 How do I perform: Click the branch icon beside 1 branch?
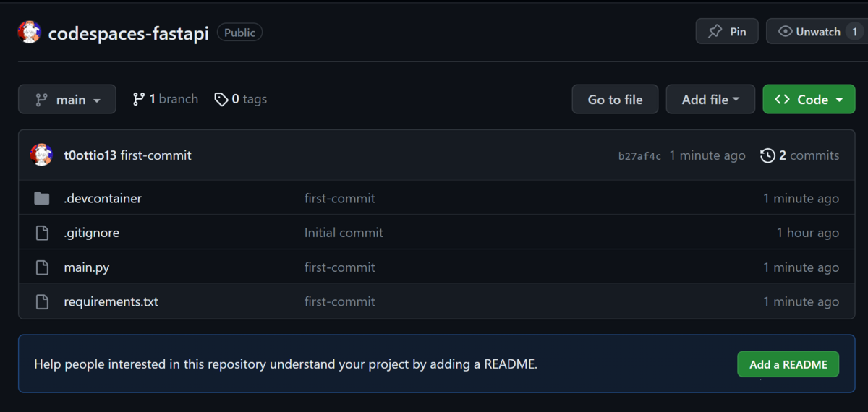(x=139, y=99)
